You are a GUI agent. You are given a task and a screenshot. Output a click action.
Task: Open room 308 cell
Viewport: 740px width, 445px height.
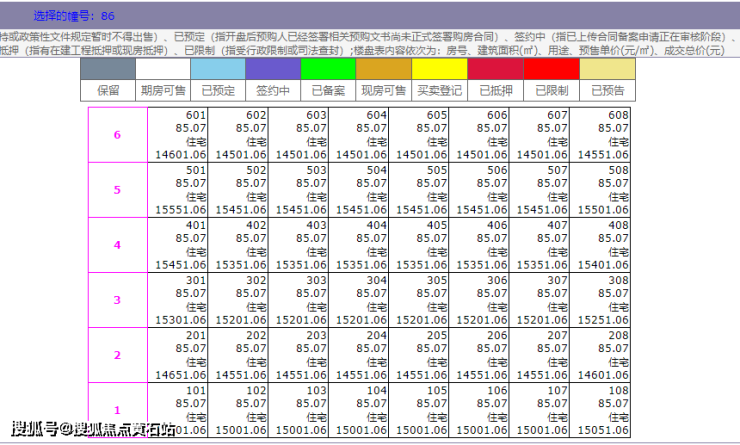(600, 300)
